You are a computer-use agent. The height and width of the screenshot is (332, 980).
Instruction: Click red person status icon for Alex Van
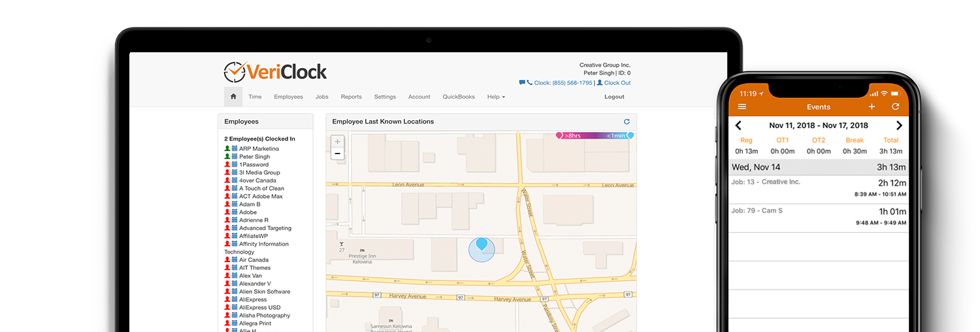(227, 276)
